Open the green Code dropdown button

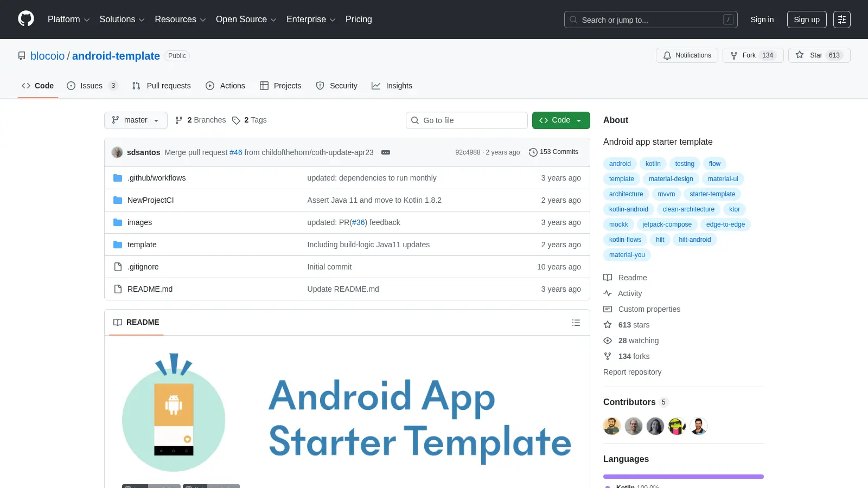(x=561, y=120)
